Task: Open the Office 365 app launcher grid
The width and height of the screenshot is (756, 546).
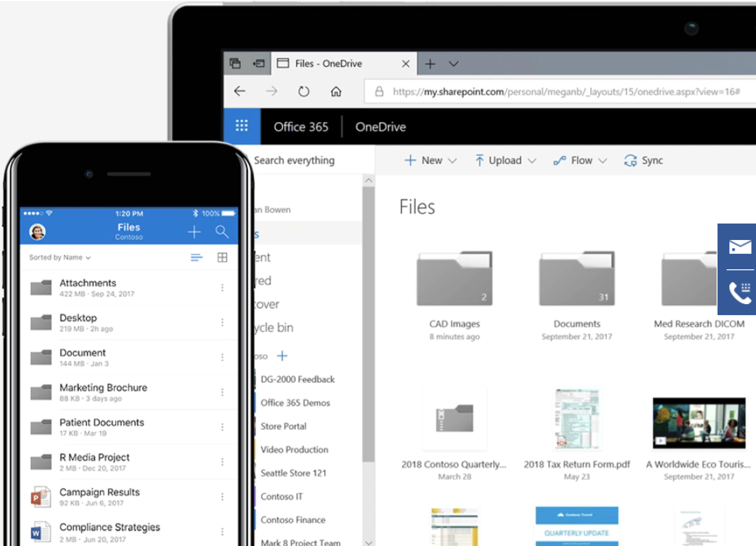Action: (x=241, y=126)
